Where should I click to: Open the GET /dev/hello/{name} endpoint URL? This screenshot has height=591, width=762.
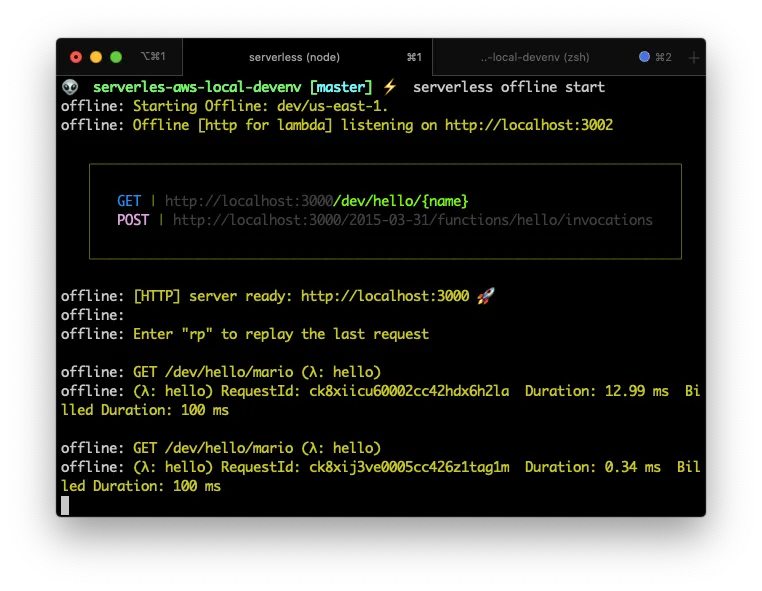point(316,201)
